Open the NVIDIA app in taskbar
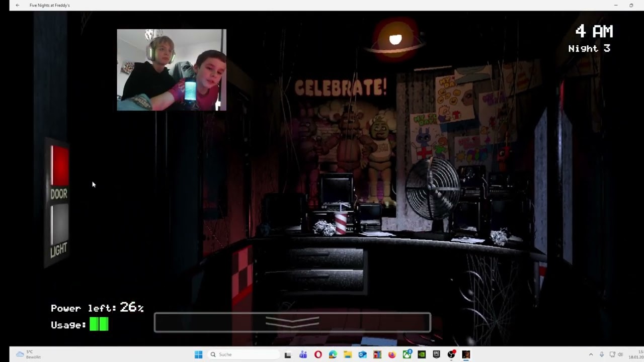The image size is (644, 362). pos(422,354)
